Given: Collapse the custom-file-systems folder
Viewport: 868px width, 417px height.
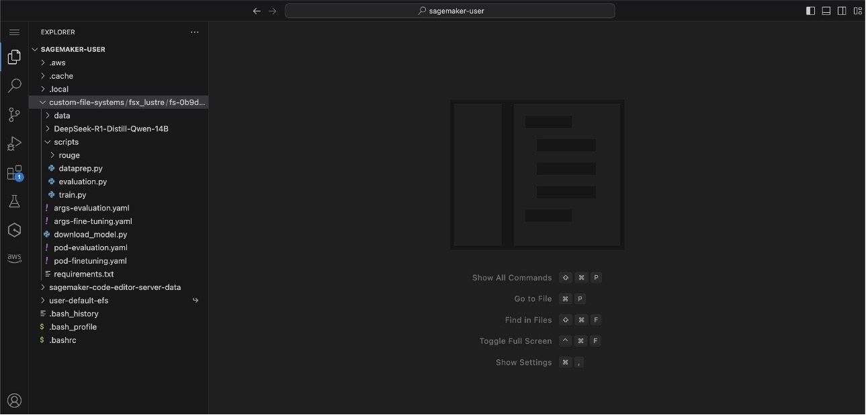Looking at the screenshot, I should (118, 102).
